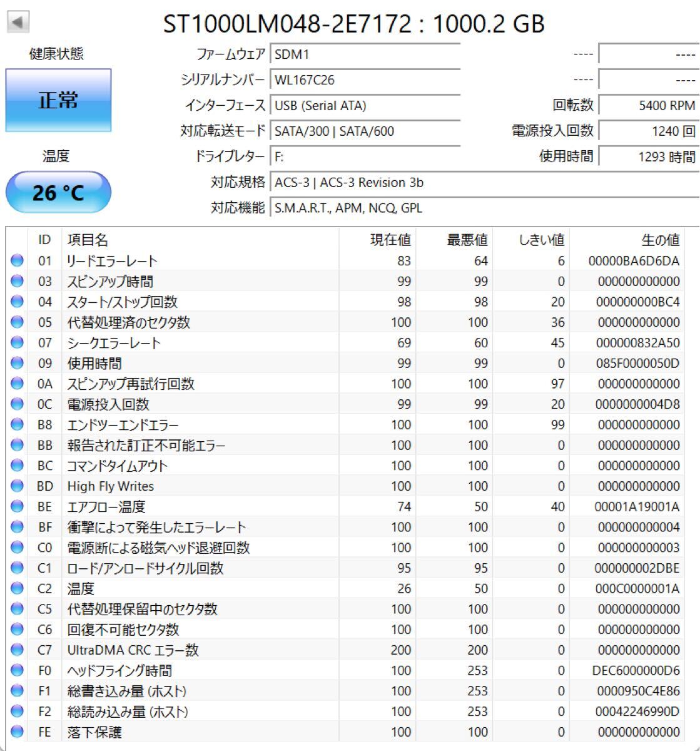700x751 pixels.
Task: Select status dot for シークエラーレート row
Action: pyautogui.click(x=17, y=342)
